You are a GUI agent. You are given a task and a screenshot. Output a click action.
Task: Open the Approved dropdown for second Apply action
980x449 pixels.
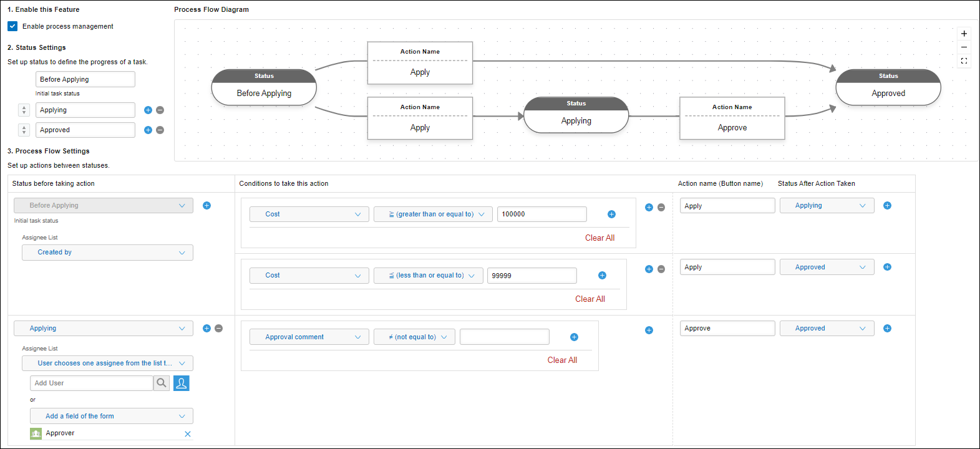[x=827, y=267]
